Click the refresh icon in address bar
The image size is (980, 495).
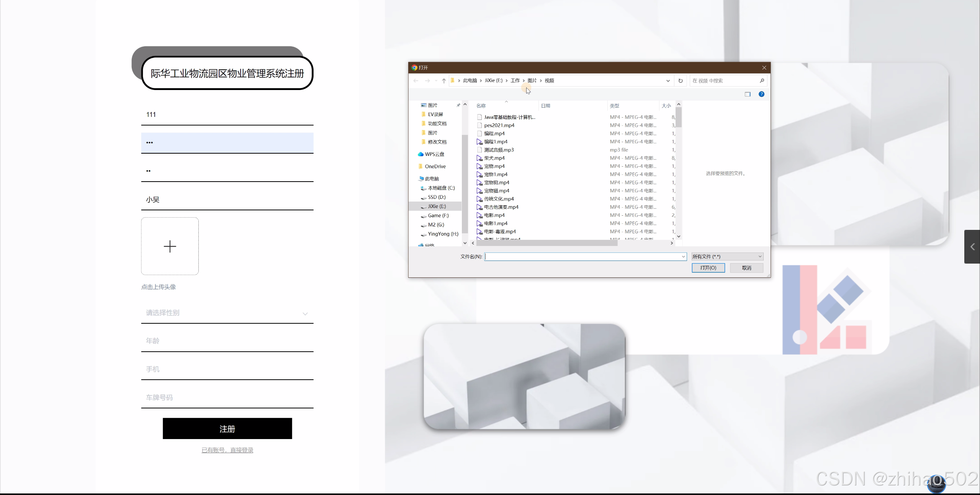pyautogui.click(x=681, y=81)
